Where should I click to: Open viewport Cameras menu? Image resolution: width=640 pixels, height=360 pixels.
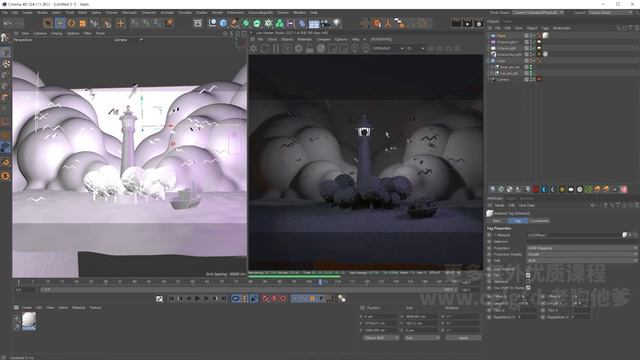[40, 33]
